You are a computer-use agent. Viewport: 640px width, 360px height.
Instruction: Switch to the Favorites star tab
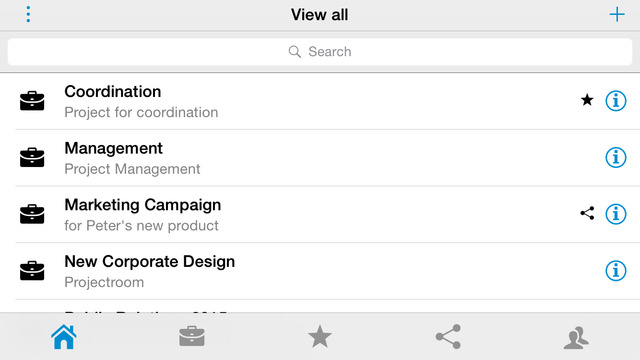pos(320,336)
